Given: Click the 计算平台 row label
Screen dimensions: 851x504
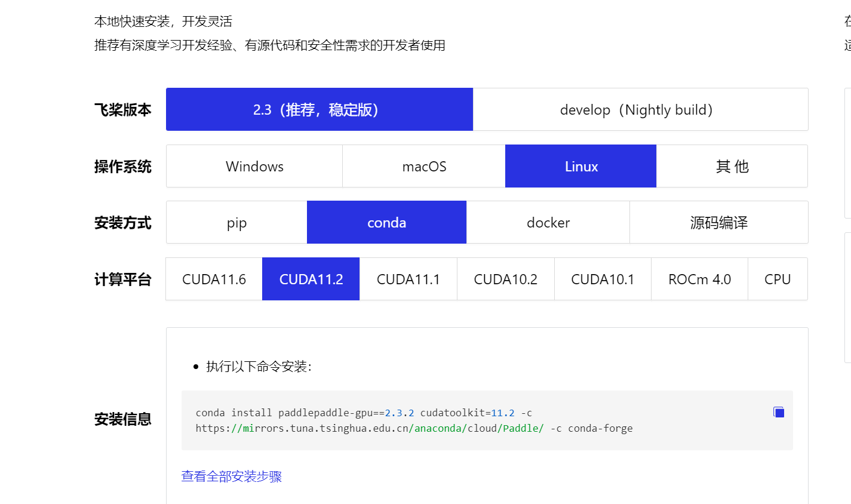Looking at the screenshot, I should tap(123, 279).
